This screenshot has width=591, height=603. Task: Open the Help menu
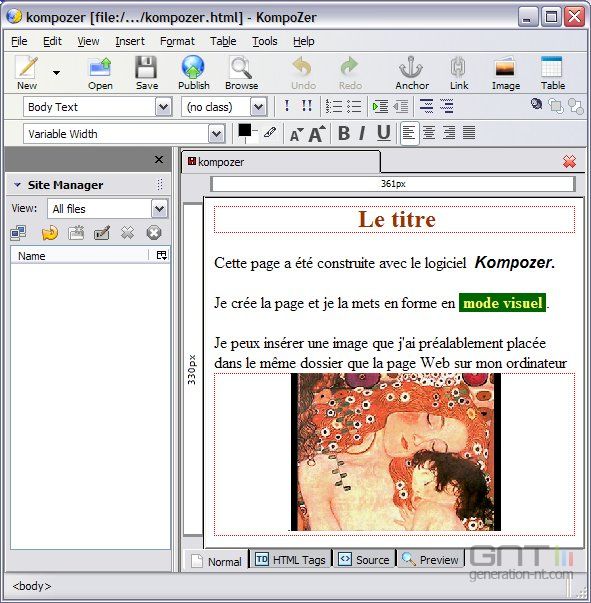pos(303,41)
